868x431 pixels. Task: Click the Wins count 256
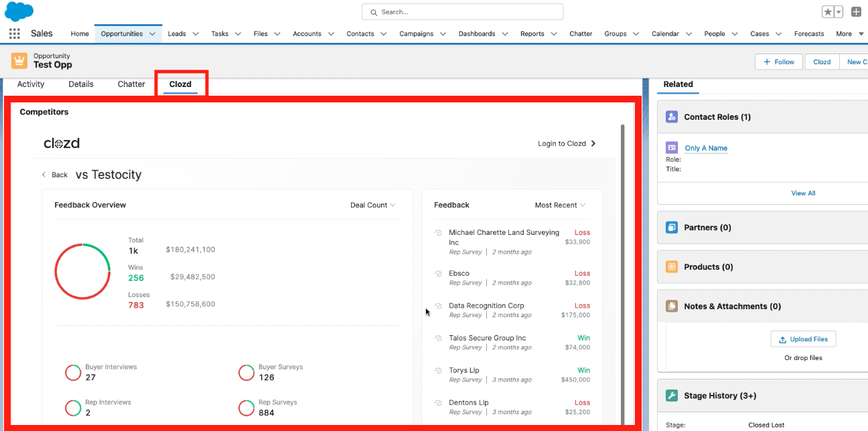coord(136,278)
